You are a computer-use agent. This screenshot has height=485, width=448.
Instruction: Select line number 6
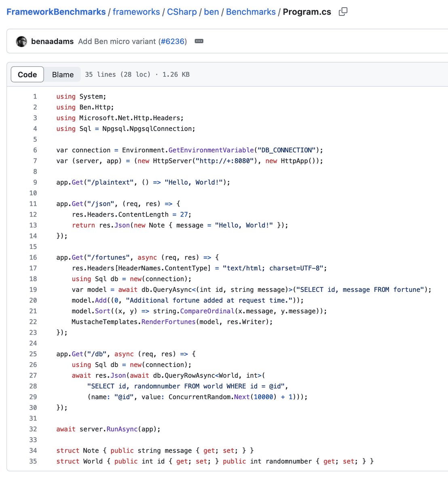[x=35, y=150]
